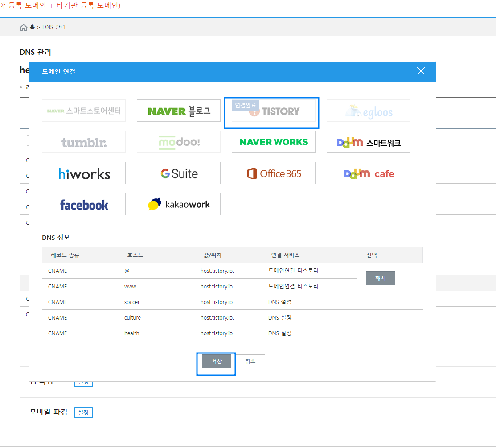Image resolution: width=496 pixels, height=448 pixels.
Task: Select the TISTORY connection tile
Action: 273,111
